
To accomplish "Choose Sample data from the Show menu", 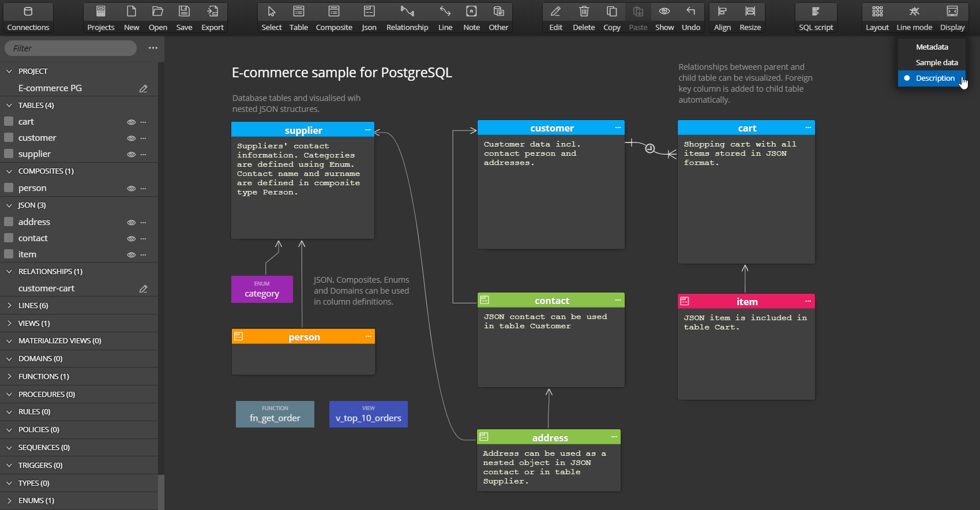I will 932,63.
